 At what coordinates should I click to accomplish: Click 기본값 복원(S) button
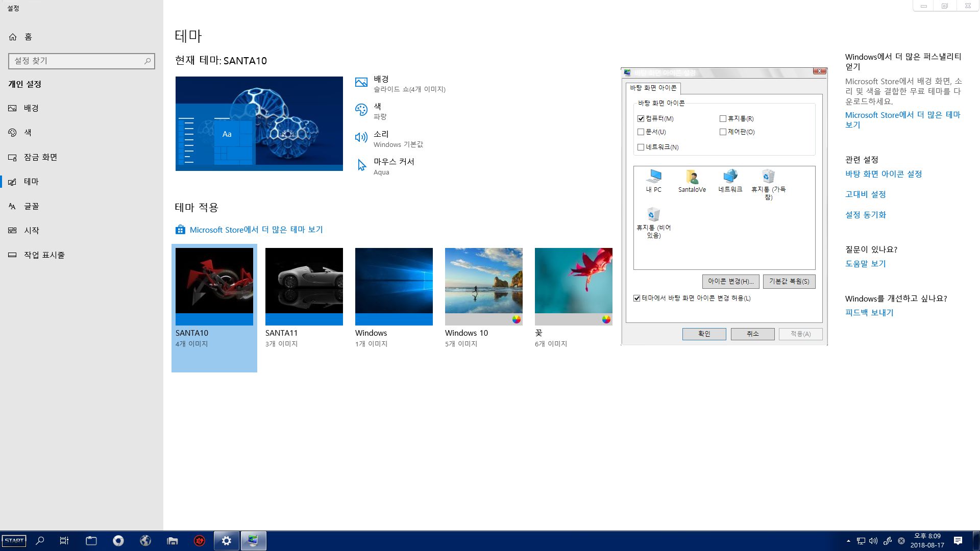pos(789,282)
